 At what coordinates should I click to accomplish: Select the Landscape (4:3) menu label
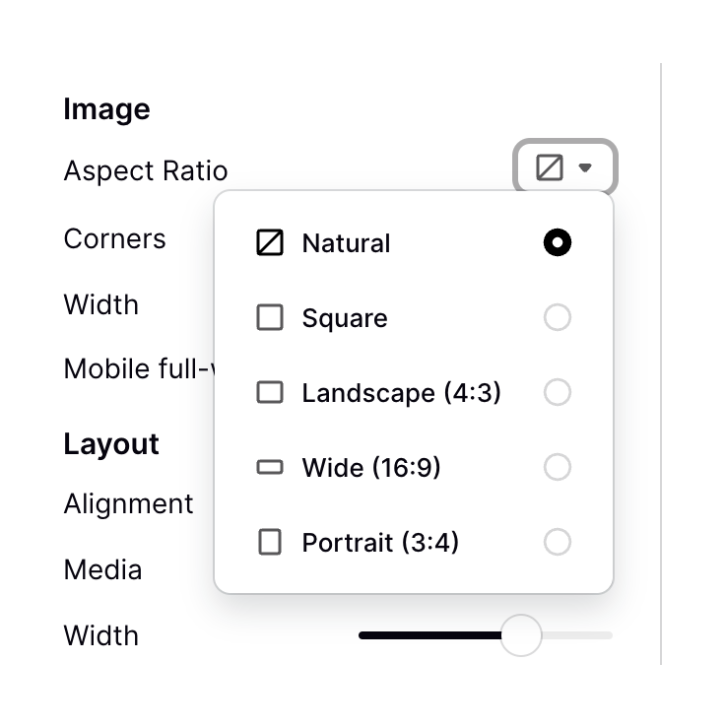coord(401,393)
